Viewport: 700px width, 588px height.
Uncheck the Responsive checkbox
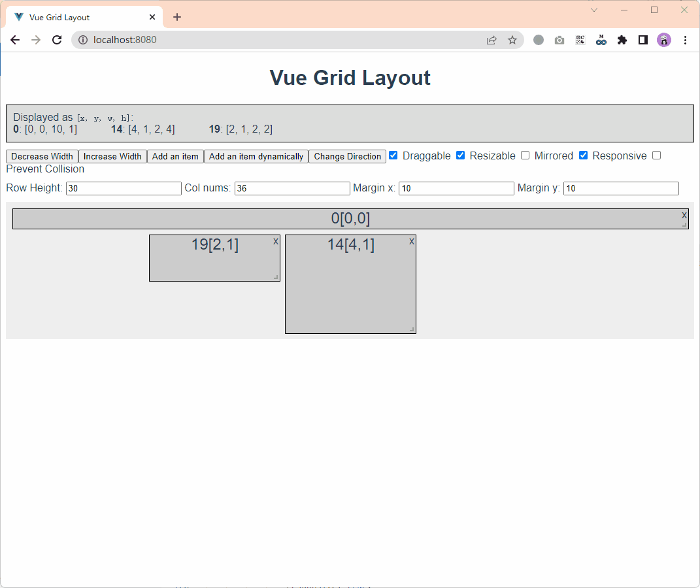(x=583, y=155)
